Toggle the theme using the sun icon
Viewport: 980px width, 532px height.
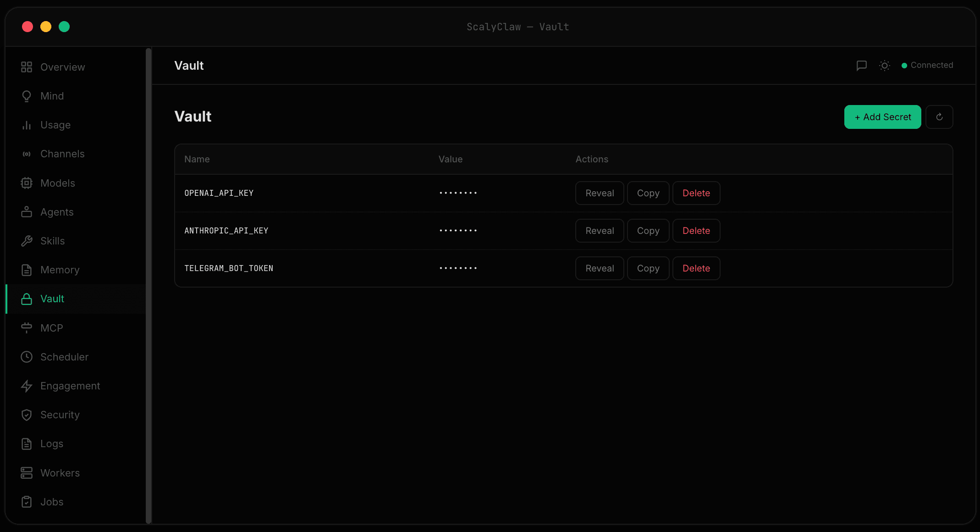[x=884, y=66]
